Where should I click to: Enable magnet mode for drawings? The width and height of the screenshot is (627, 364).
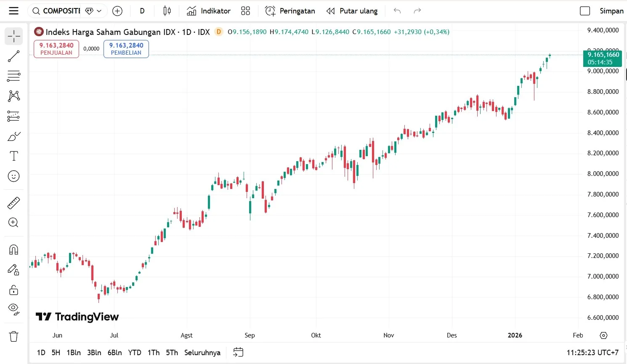[14, 250]
